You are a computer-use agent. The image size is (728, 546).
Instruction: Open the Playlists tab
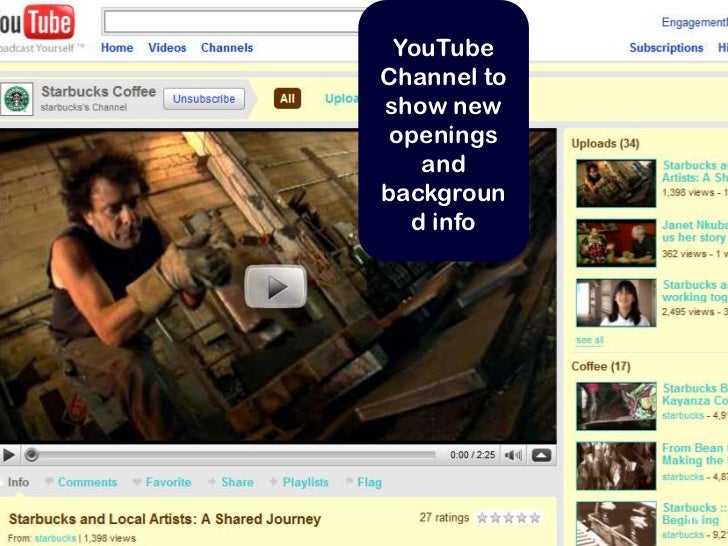[306, 482]
